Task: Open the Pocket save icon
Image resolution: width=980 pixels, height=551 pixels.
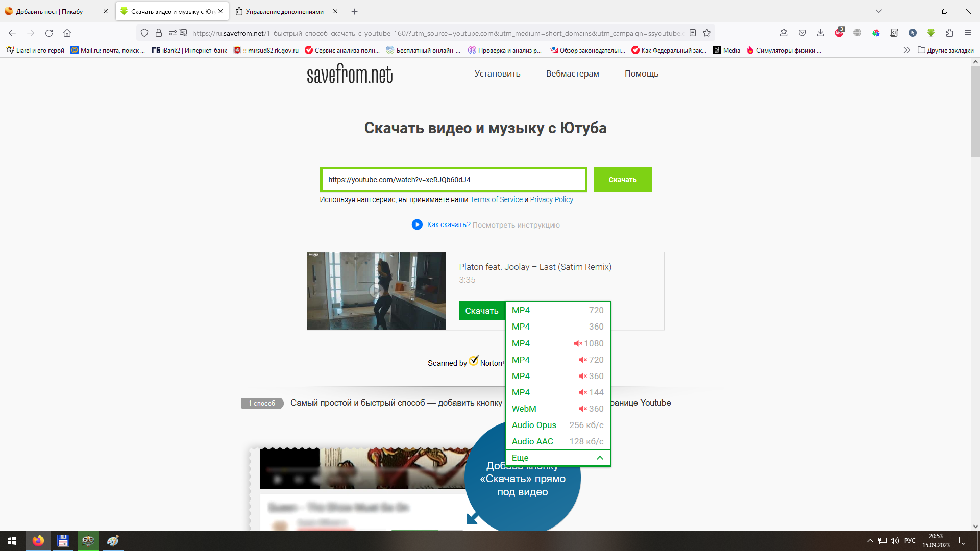Action: click(802, 33)
